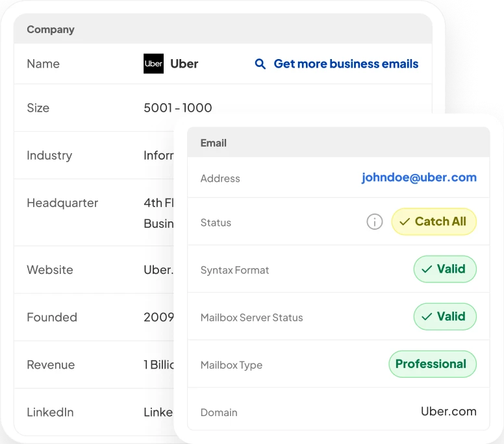Click the Syntax Format label

234,270
